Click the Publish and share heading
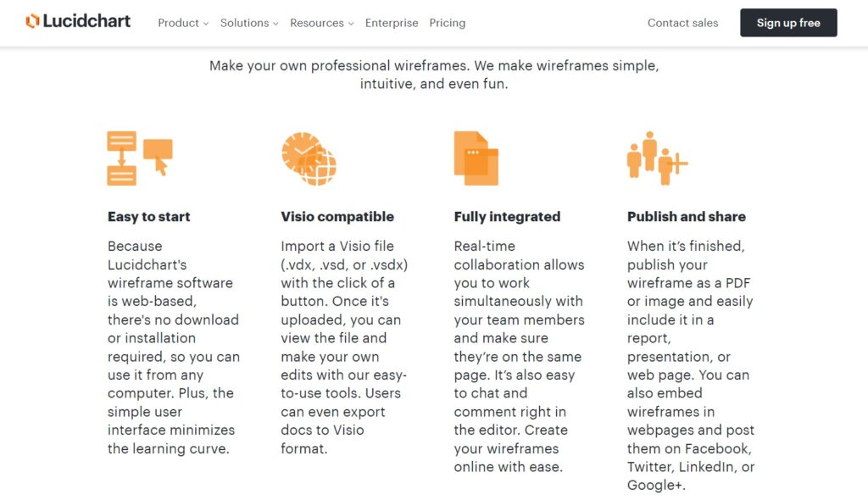The height and width of the screenshot is (500, 868). (687, 217)
